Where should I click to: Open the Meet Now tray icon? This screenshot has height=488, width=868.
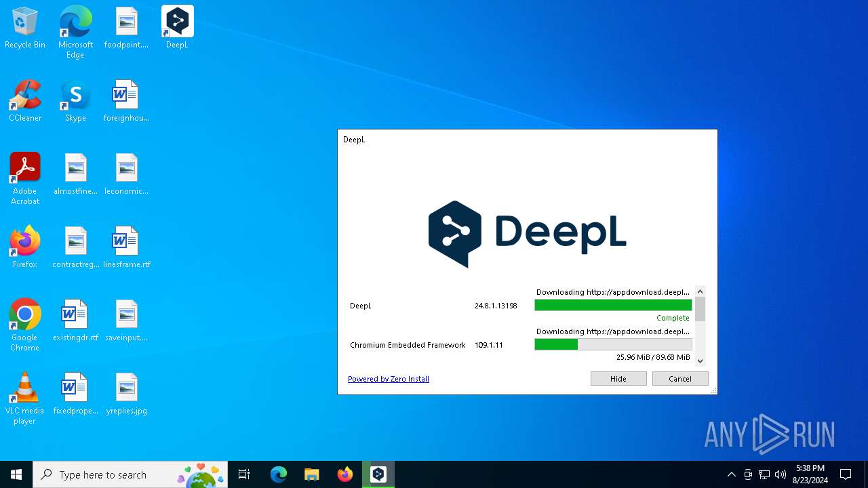click(x=748, y=474)
